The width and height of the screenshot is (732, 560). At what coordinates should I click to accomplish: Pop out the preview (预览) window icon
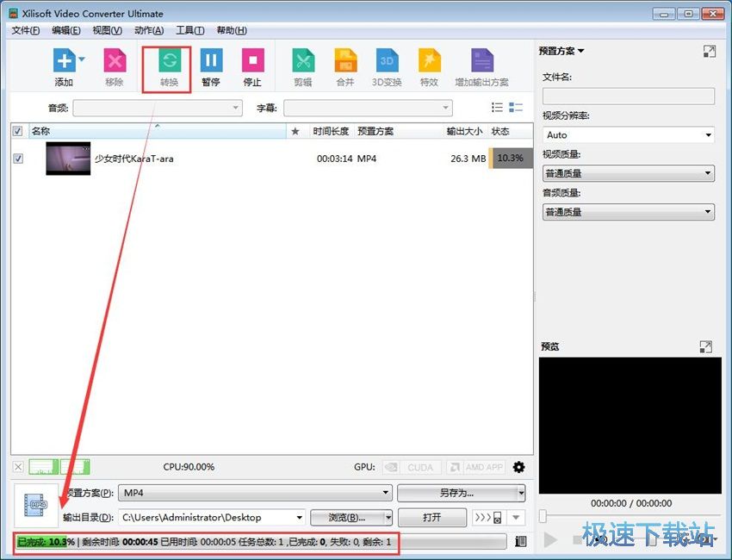click(706, 346)
